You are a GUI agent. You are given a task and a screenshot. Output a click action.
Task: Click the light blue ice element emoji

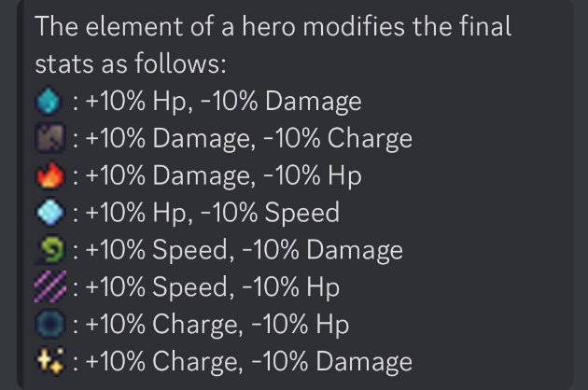(x=50, y=212)
